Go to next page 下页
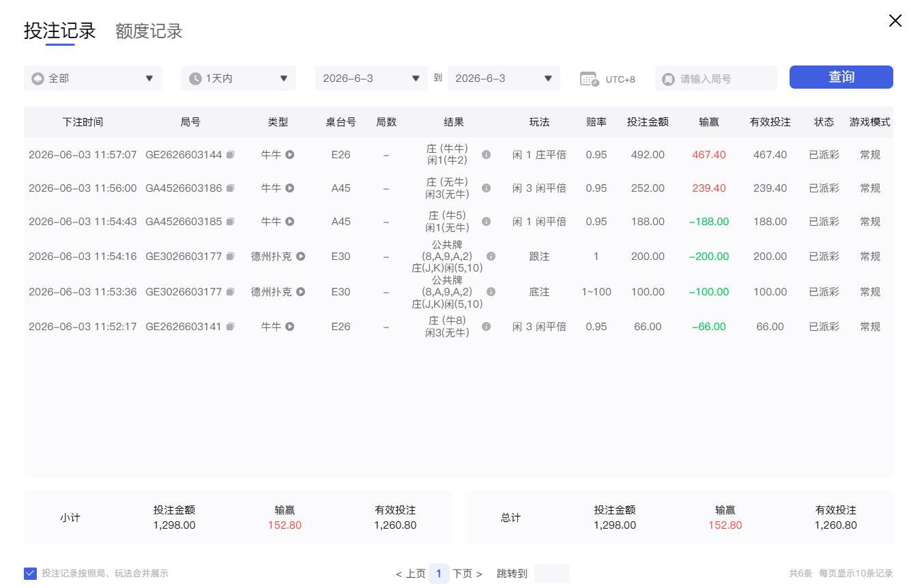Screen dimensions: 924x588 467,574
